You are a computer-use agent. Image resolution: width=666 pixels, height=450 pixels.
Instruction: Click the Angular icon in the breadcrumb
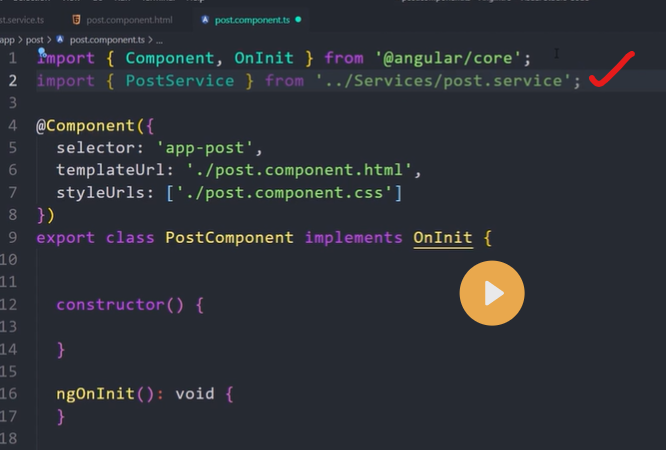pyautogui.click(x=61, y=39)
